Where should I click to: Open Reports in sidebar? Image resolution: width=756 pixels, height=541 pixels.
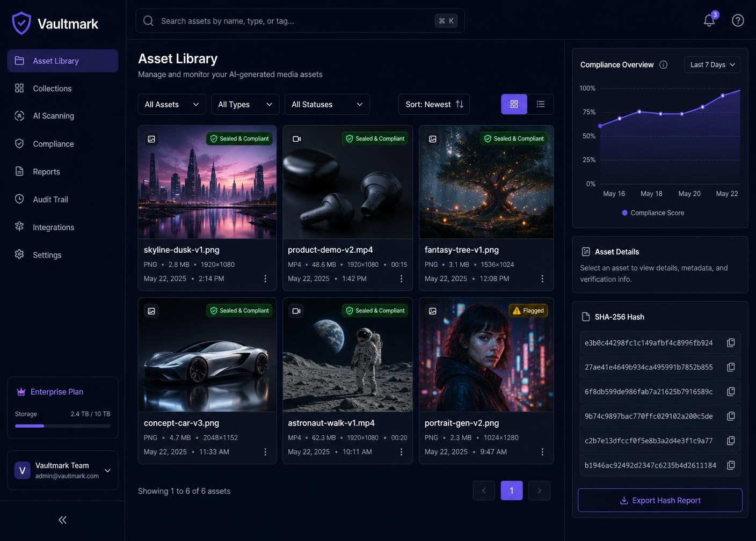tap(63, 172)
